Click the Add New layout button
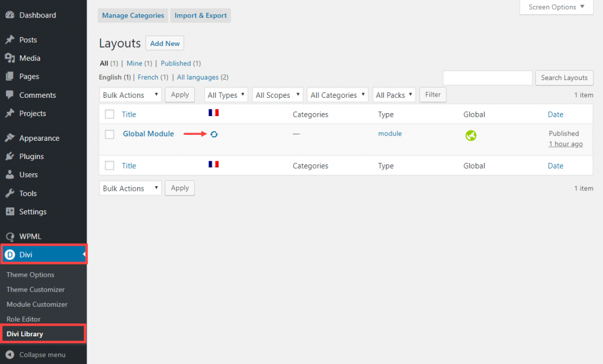The height and width of the screenshot is (364, 603). tap(165, 44)
